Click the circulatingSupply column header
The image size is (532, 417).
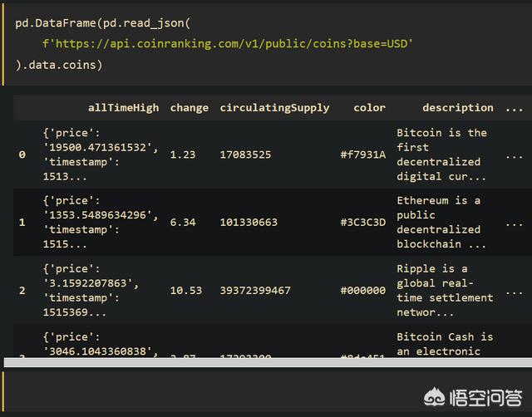[x=274, y=108]
